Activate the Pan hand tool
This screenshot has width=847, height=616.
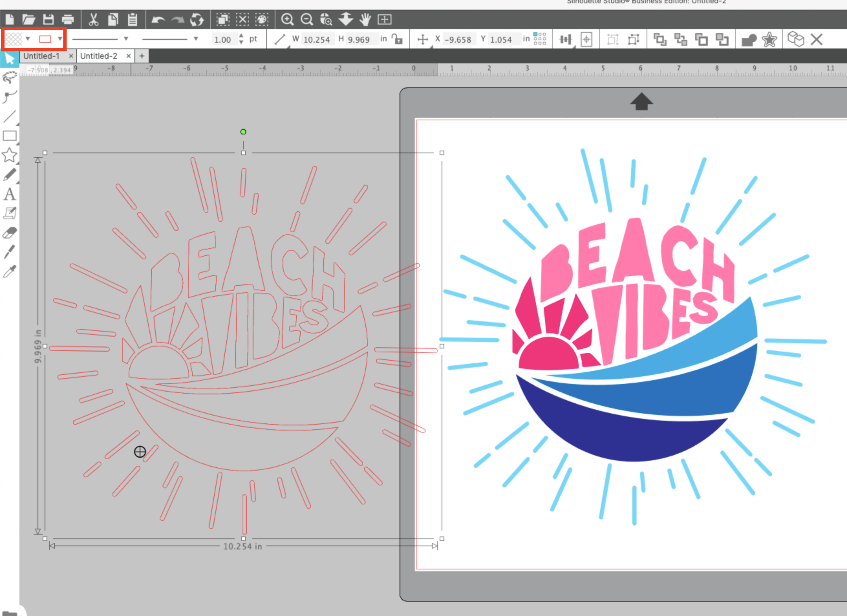click(x=365, y=19)
